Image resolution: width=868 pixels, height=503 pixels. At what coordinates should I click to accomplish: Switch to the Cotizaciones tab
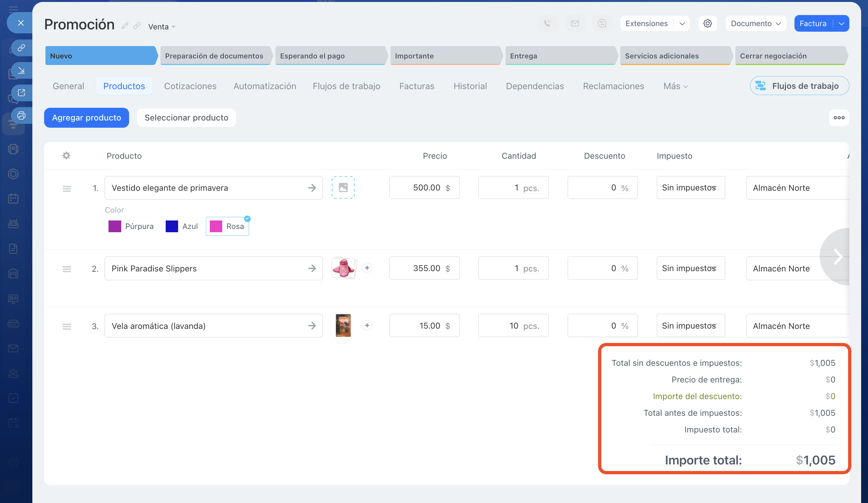190,86
